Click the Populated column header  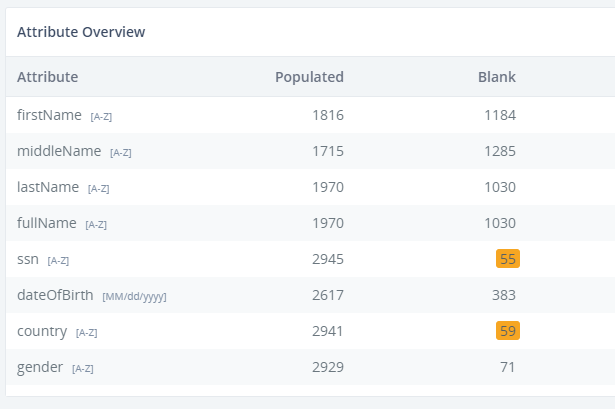coord(309,77)
